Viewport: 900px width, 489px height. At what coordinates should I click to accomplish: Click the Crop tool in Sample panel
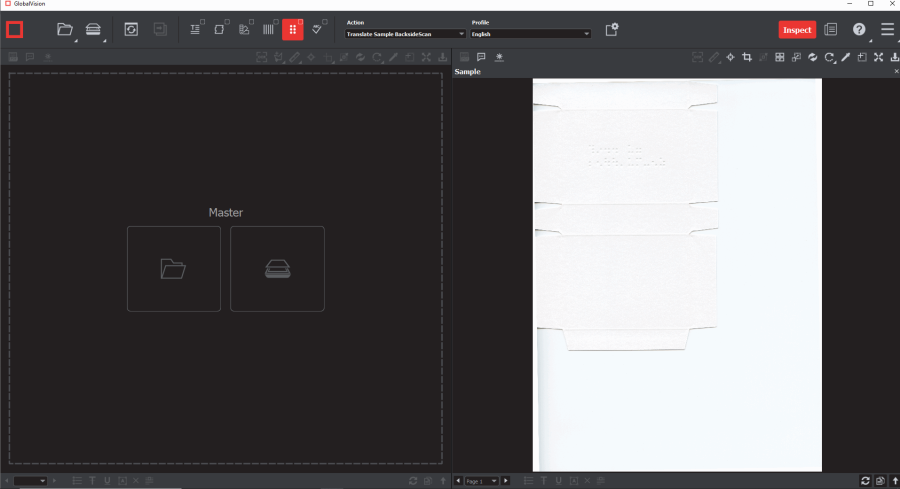(x=747, y=57)
